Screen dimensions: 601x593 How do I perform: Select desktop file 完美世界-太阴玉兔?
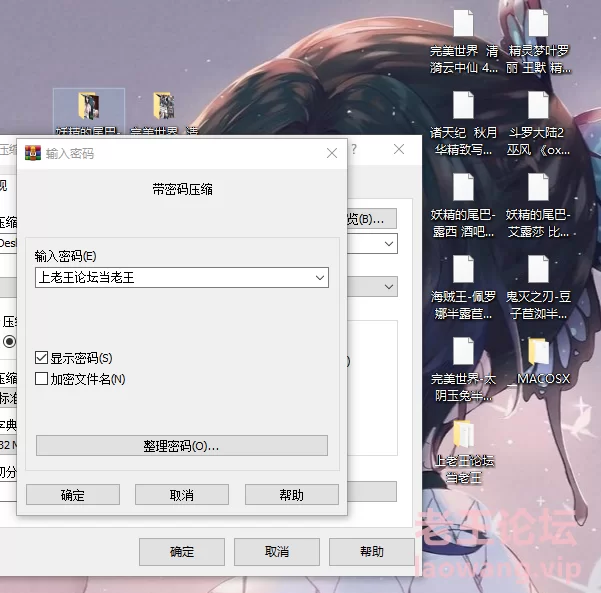coord(463,370)
